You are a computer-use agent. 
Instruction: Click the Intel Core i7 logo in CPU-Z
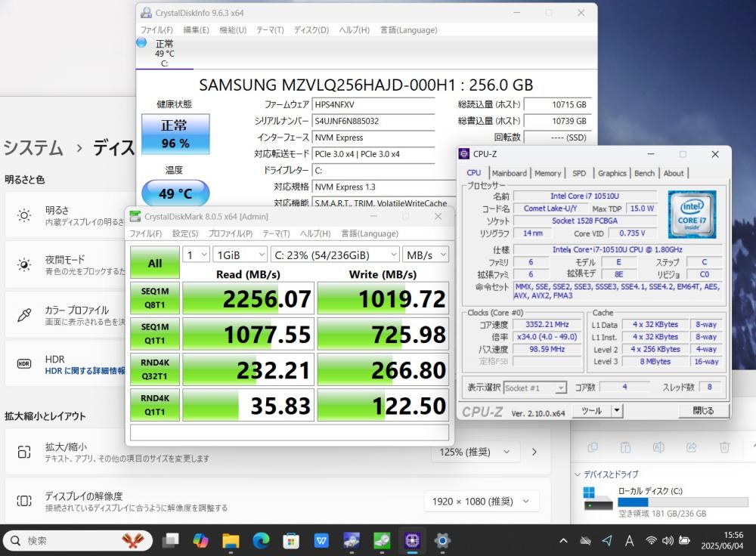[x=692, y=215]
